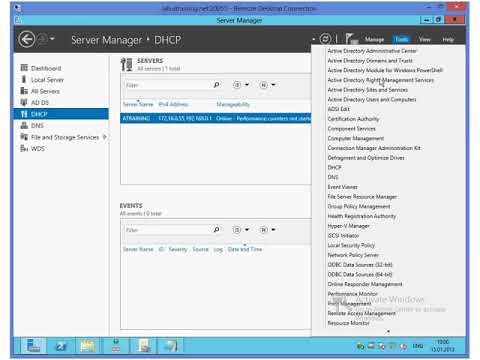Click the Servers filter input field

(x=167, y=85)
